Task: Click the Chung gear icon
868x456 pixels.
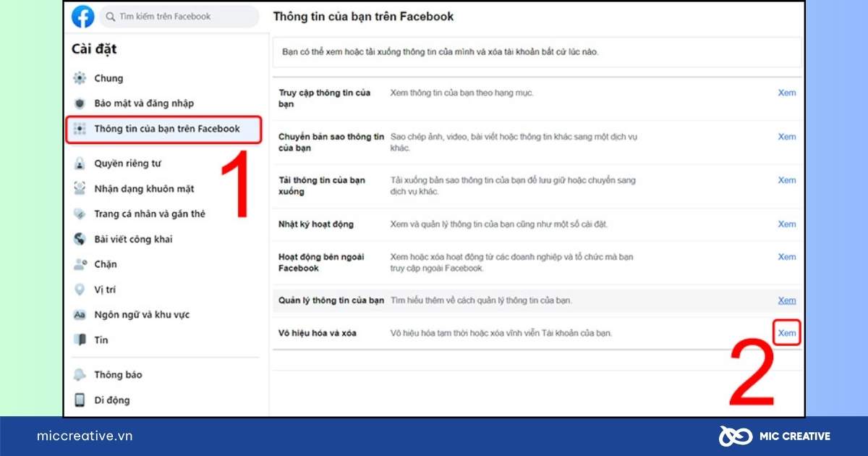Action: pyautogui.click(x=80, y=78)
